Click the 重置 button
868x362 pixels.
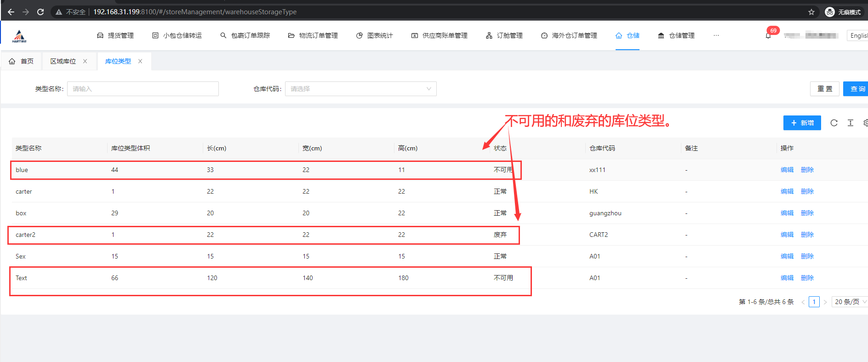click(824, 89)
